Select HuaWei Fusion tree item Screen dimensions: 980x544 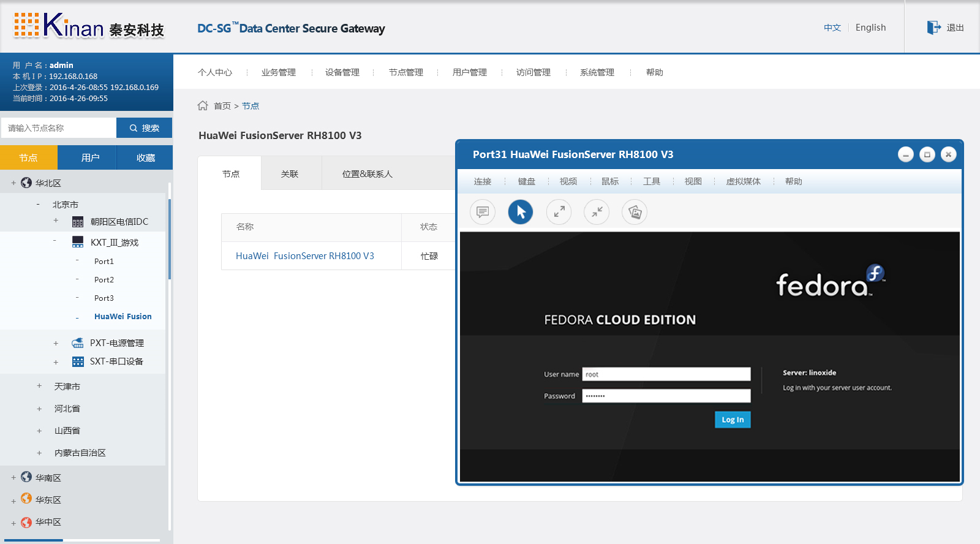coord(123,317)
